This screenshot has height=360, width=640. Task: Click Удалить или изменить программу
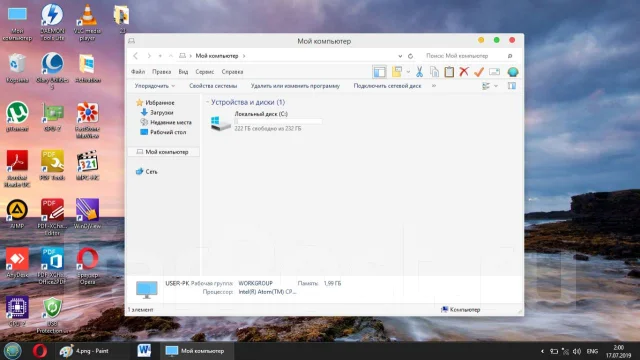click(295, 86)
